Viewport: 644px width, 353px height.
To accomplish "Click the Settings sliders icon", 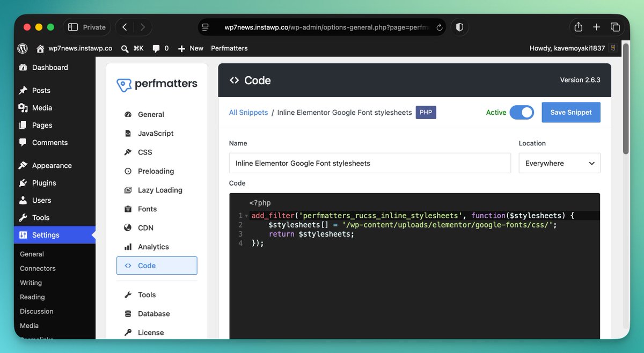I will click(23, 235).
